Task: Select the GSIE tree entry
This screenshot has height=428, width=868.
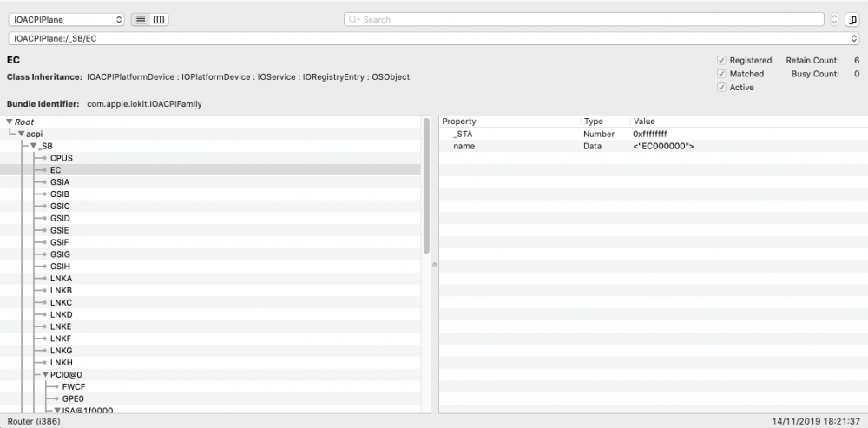Action: [x=60, y=230]
